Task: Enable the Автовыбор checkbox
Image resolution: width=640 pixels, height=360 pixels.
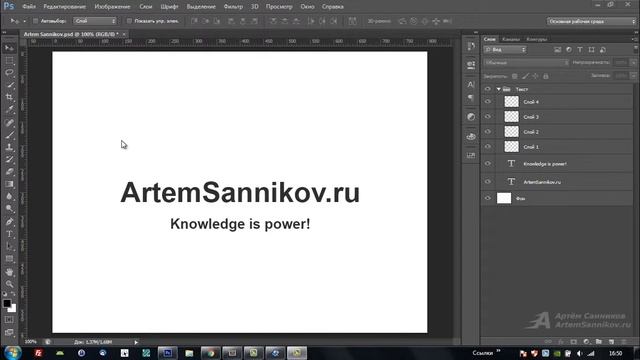Action: pos(36,21)
